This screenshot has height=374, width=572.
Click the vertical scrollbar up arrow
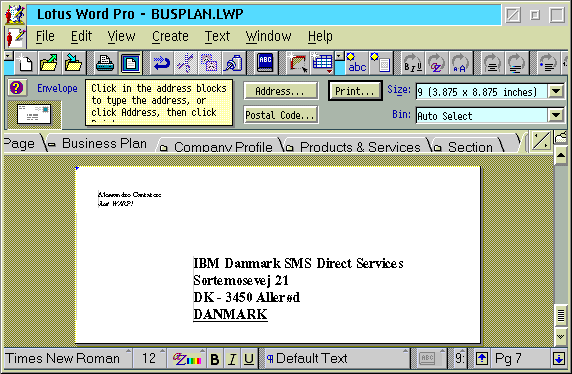click(x=561, y=156)
